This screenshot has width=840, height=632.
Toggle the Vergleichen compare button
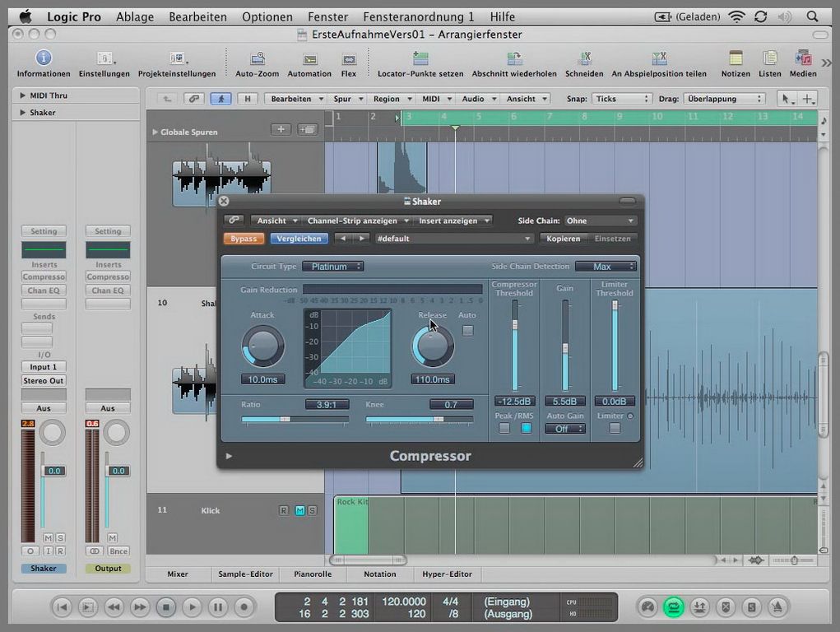(299, 239)
